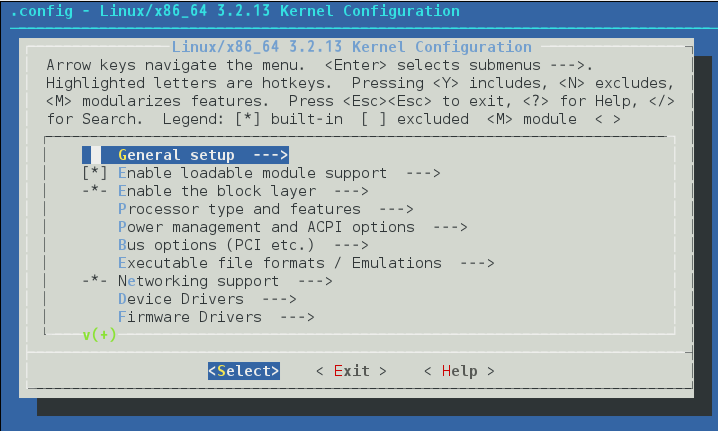Open the General setup submenu
Screen dimensions: 718x431
click(x=185, y=155)
